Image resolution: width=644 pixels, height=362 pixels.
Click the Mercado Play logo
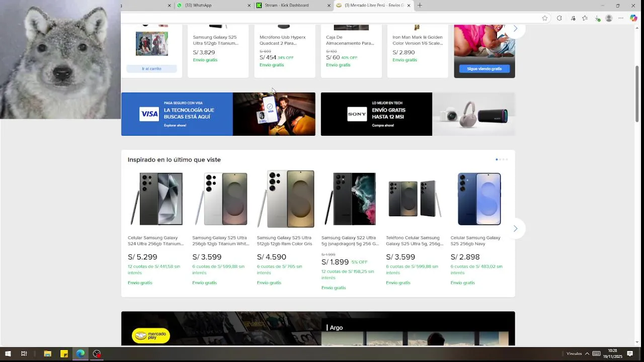(x=151, y=335)
